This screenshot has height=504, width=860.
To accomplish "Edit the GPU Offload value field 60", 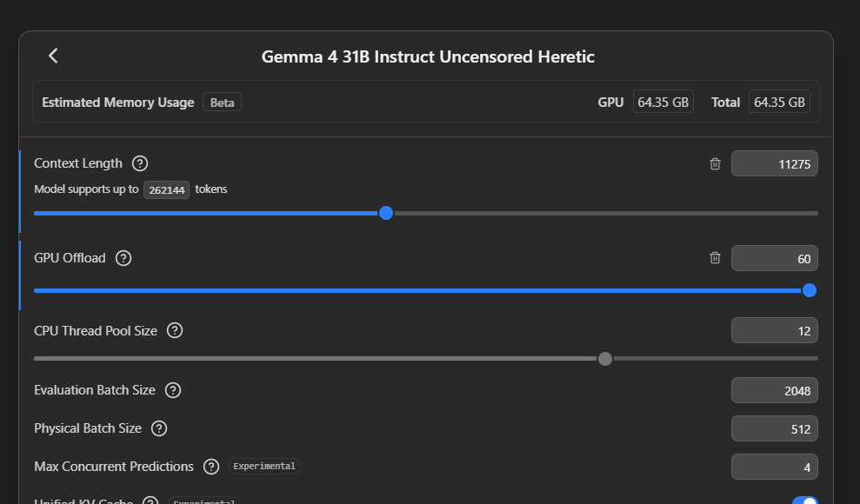I will click(x=775, y=258).
